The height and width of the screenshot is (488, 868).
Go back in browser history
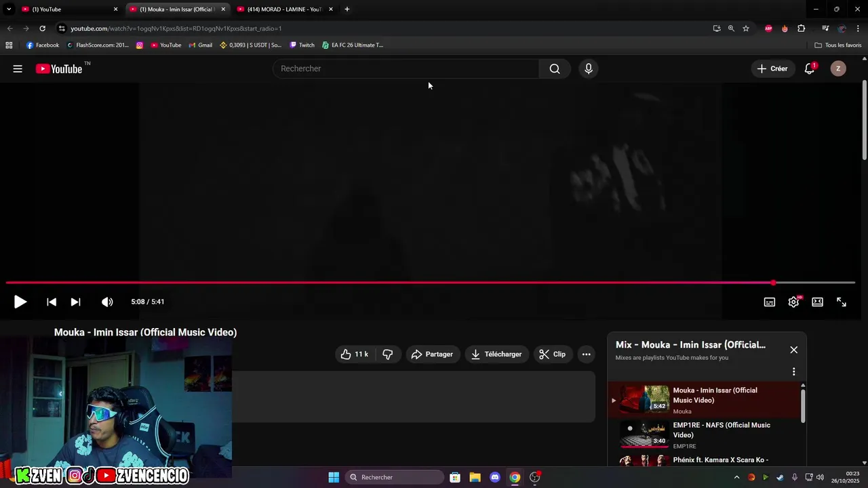pyautogui.click(x=9, y=28)
